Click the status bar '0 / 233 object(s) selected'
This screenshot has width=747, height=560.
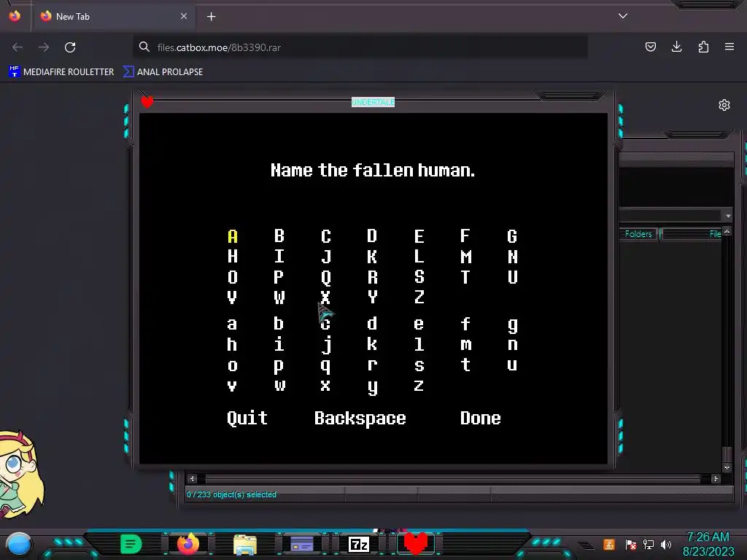[231, 494]
